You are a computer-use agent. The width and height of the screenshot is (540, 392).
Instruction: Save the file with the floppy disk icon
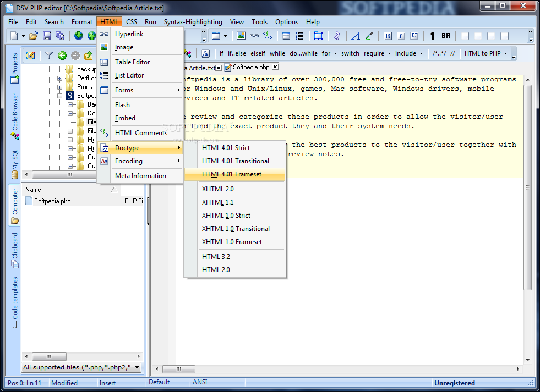(x=47, y=36)
